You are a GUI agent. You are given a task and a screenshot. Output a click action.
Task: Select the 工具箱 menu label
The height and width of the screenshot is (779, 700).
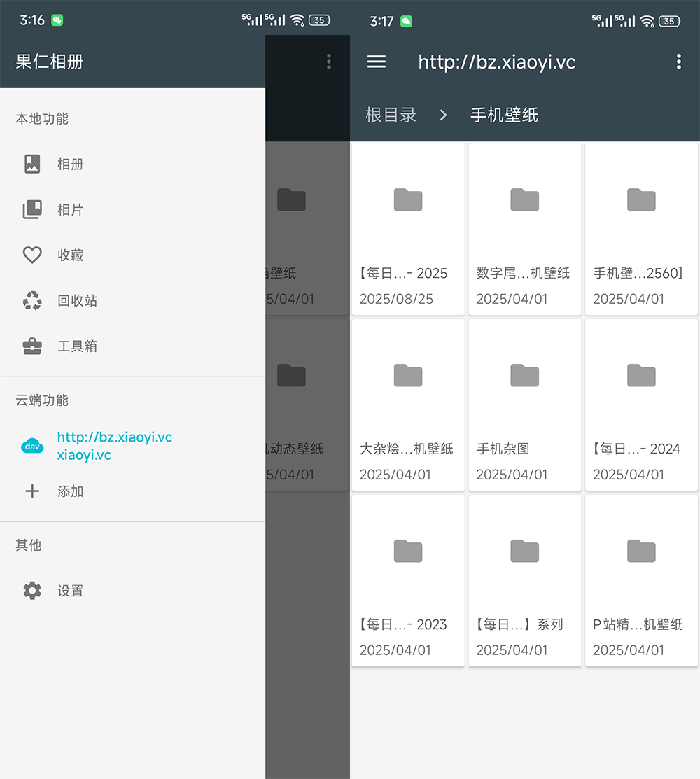point(77,346)
